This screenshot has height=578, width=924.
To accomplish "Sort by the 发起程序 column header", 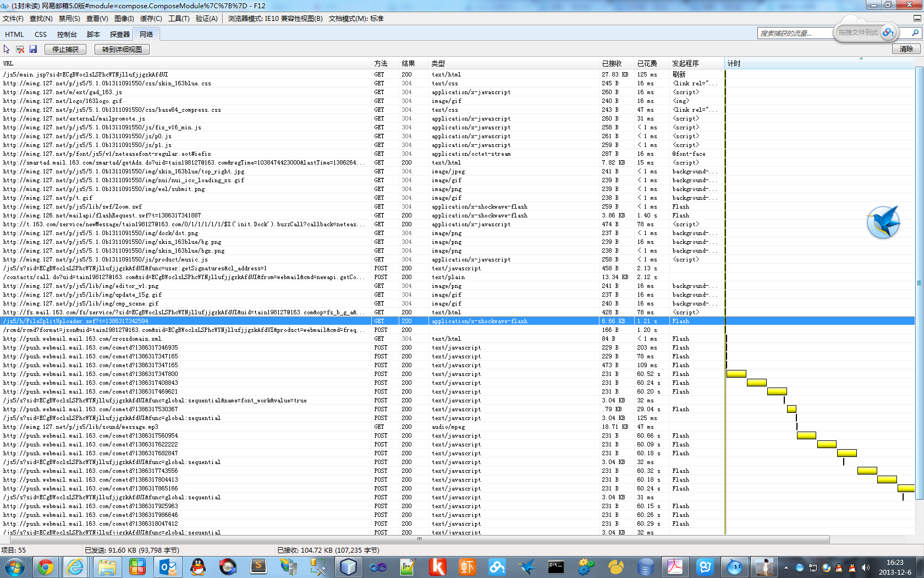I will 697,63.
